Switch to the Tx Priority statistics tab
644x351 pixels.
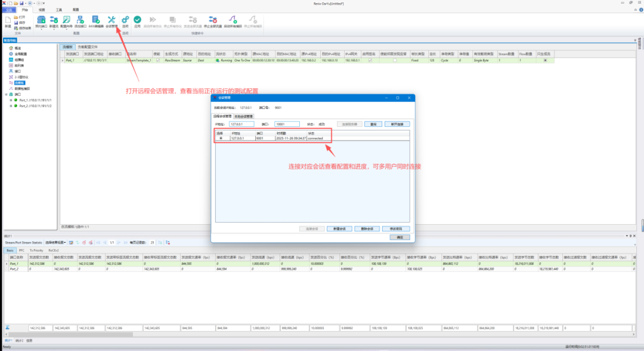pyautogui.click(x=35, y=251)
